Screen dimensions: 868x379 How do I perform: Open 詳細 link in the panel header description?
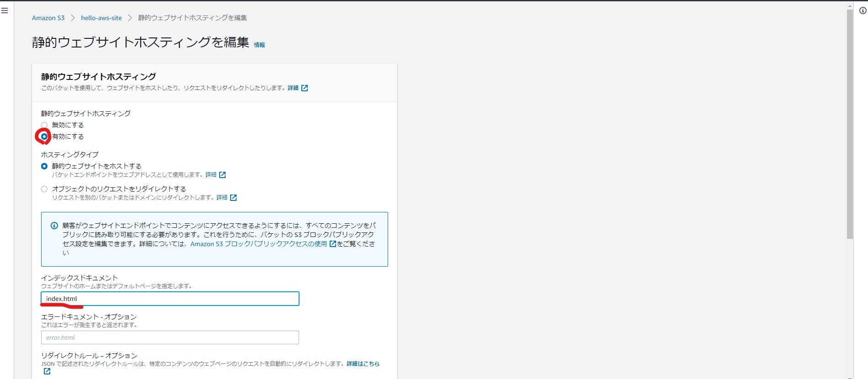tap(293, 88)
